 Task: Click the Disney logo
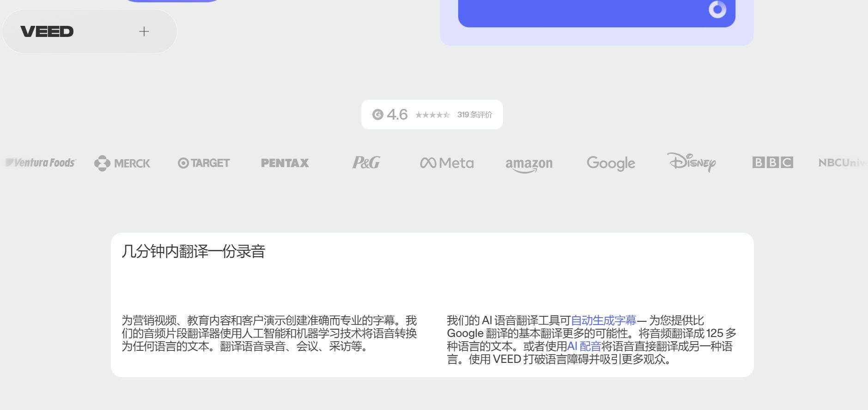pos(692,162)
